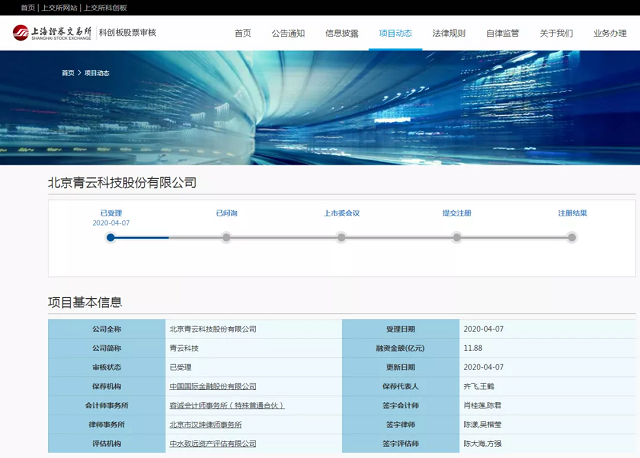Open the 中国国际金融股份有限公司 sponsor link

[x=213, y=386]
